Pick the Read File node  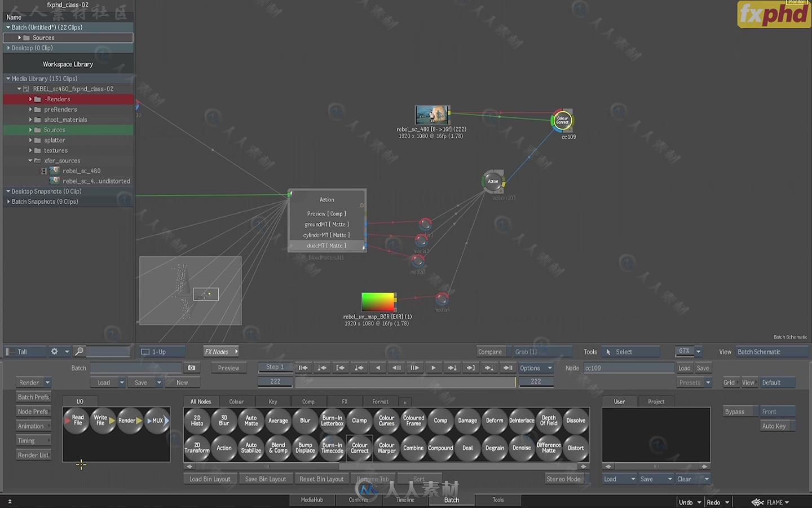pos(77,421)
